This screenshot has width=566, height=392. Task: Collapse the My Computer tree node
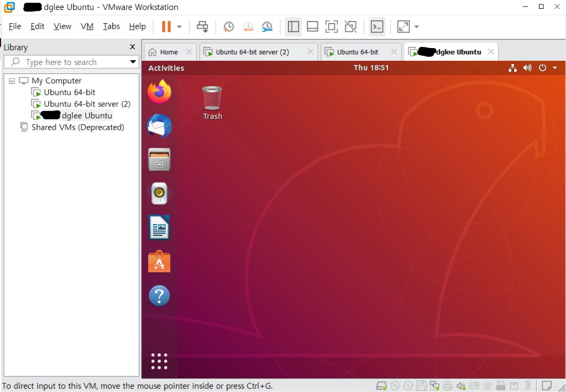[12, 81]
